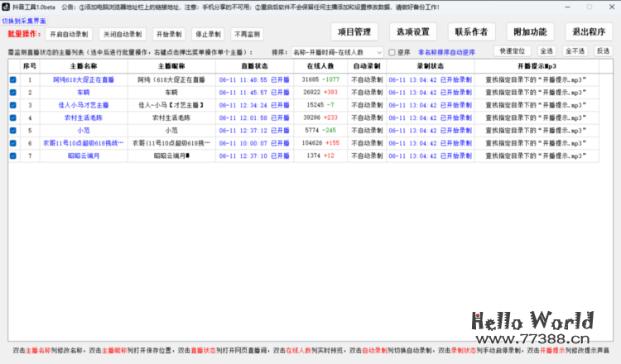Click the 自动录制 column header
Screen dimensions: 621x364
367,66
